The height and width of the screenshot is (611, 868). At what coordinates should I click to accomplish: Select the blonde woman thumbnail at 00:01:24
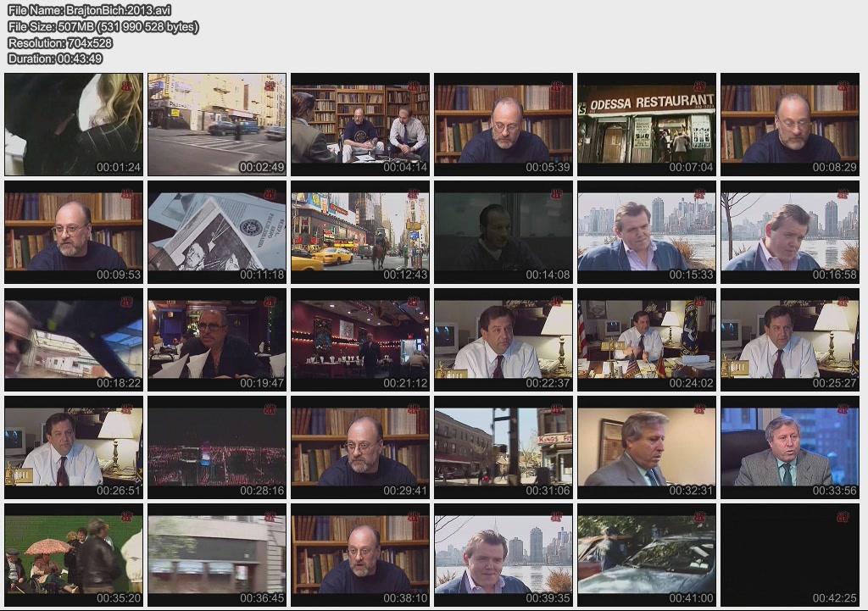[74, 125]
